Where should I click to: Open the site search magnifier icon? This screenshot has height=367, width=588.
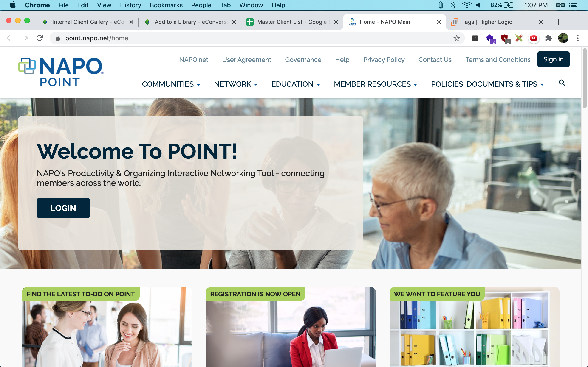click(x=562, y=83)
